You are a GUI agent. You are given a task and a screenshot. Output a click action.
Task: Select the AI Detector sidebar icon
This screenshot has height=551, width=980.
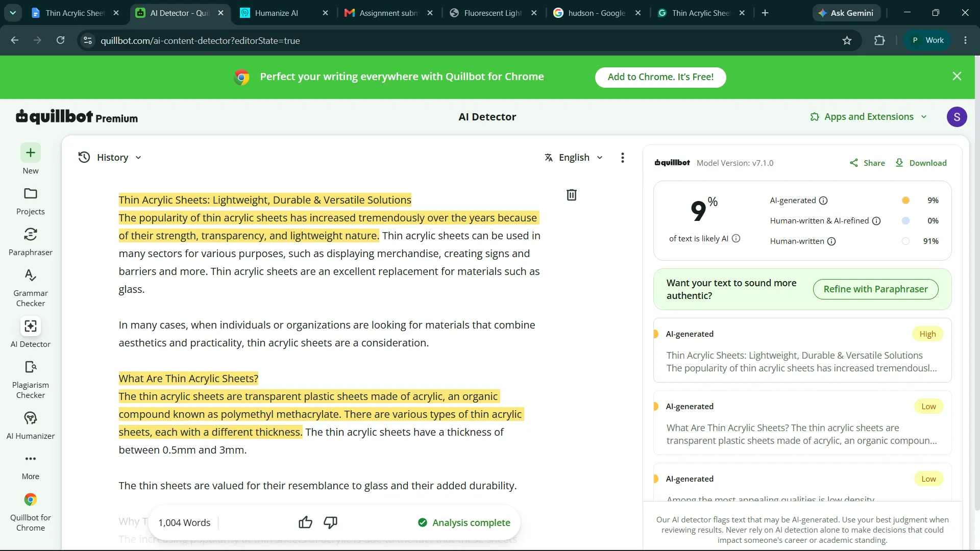[x=31, y=327]
